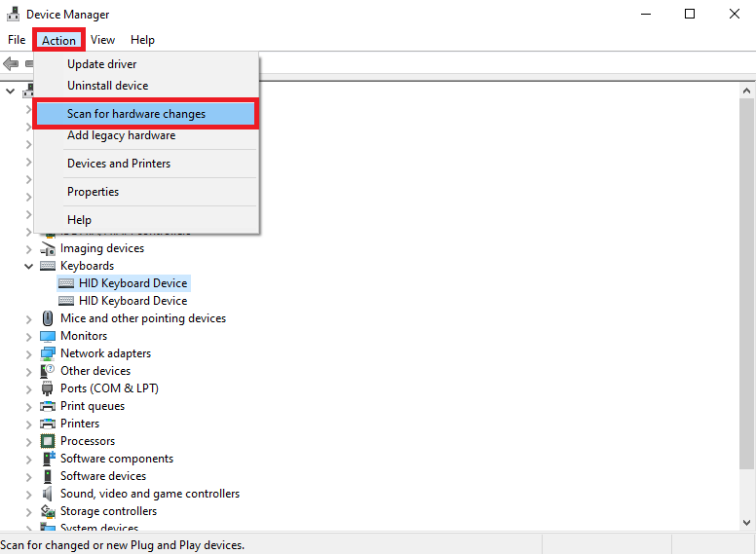Click Help entry in Action dropdown

point(145,220)
